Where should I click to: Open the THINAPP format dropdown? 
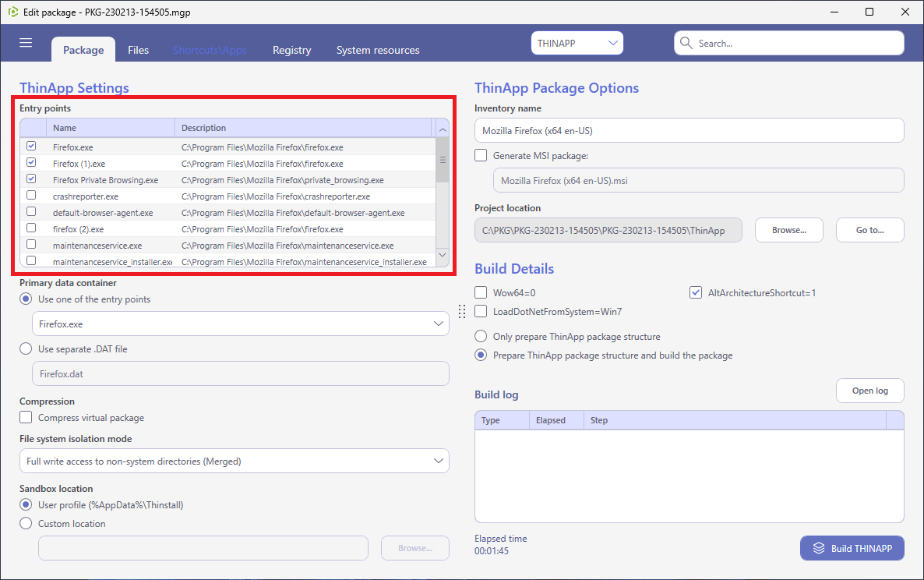tap(577, 43)
